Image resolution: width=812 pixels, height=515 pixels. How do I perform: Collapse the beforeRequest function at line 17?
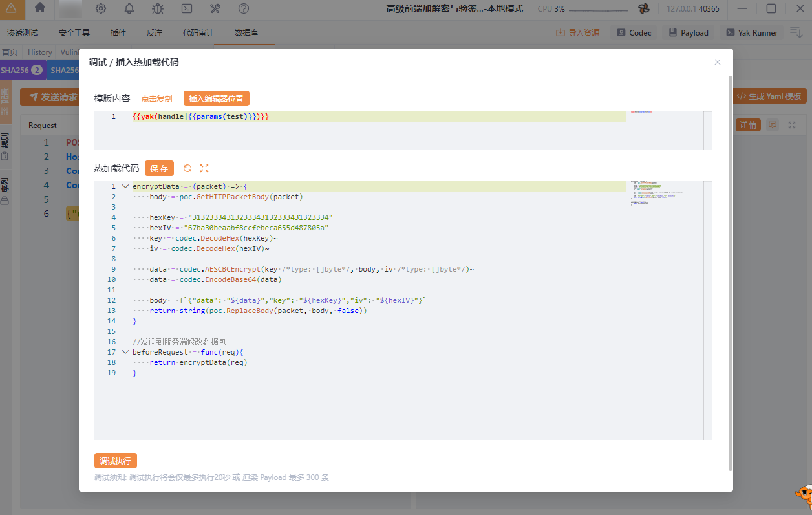tap(125, 352)
